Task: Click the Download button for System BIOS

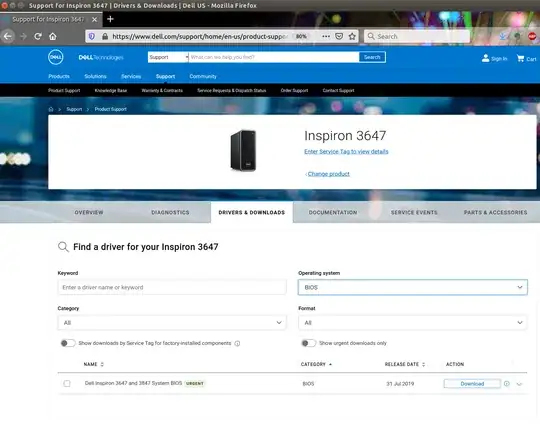Action: pyautogui.click(x=472, y=383)
